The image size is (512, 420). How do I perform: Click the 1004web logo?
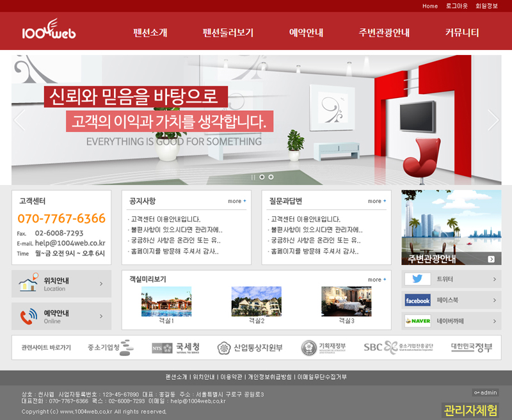click(x=49, y=31)
